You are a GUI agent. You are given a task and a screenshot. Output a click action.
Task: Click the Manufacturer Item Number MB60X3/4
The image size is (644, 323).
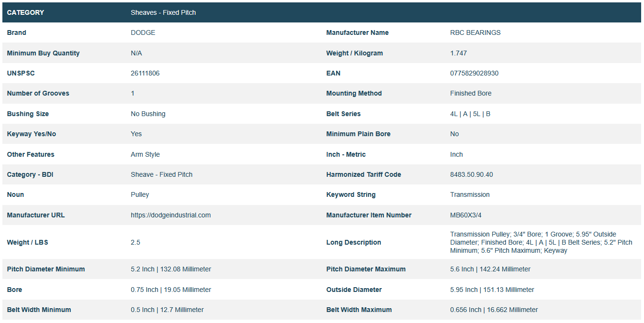pyautogui.click(x=465, y=215)
